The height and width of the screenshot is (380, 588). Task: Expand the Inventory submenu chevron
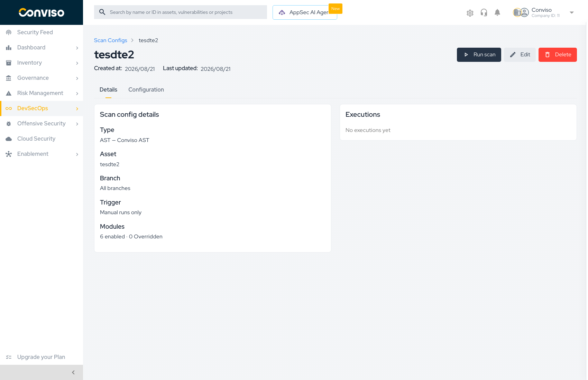click(x=77, y=63)
